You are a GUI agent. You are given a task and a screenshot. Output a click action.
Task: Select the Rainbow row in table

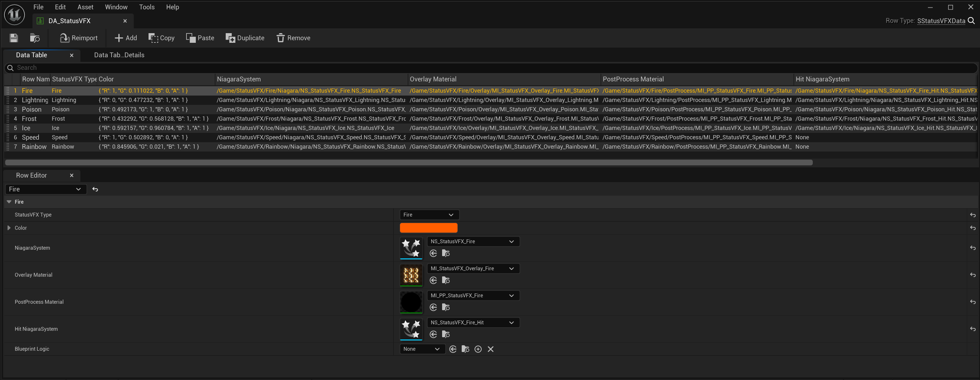point(34,147)
